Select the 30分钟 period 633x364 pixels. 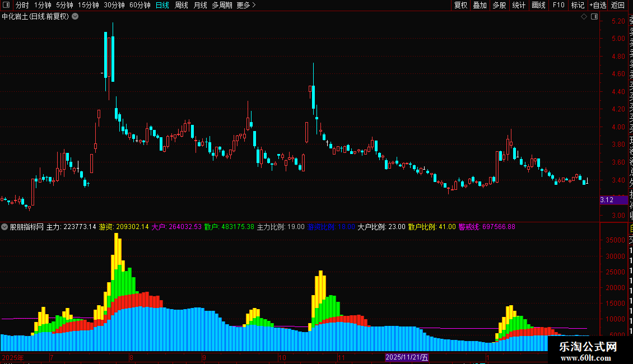(114, 5)
